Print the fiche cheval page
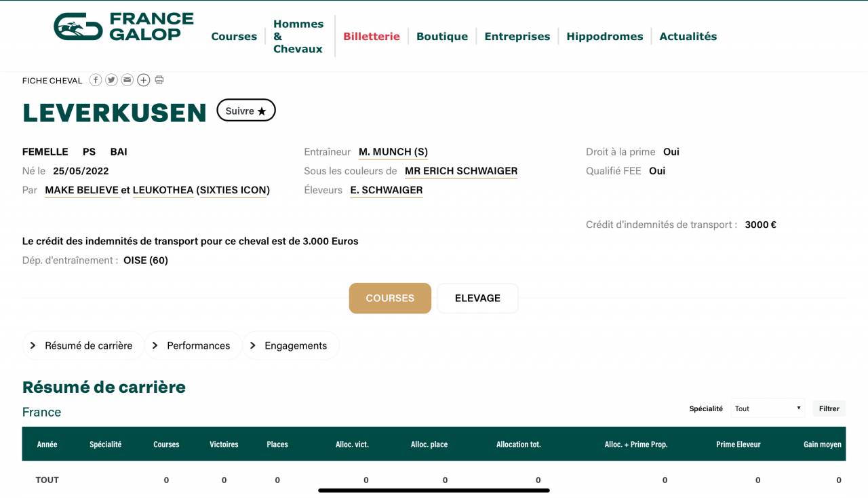Viewport: 868px width, 498px height. (x=159, y=80)
